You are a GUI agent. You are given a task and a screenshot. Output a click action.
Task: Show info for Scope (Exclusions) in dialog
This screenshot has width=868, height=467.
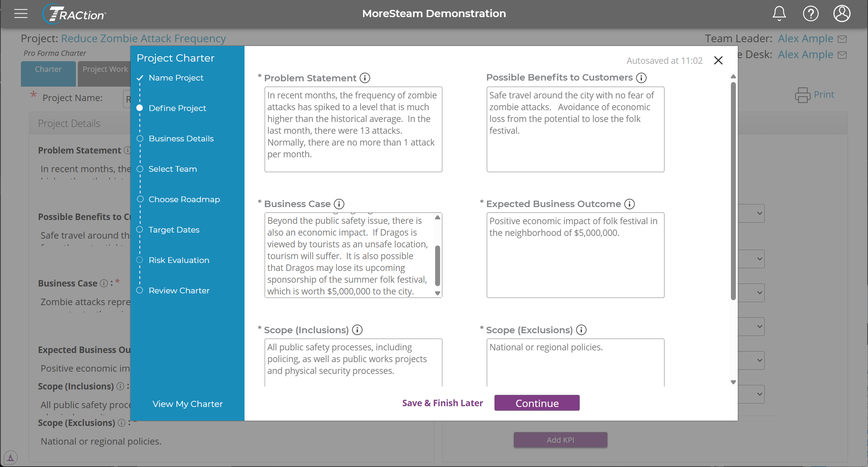click(581, 330)
